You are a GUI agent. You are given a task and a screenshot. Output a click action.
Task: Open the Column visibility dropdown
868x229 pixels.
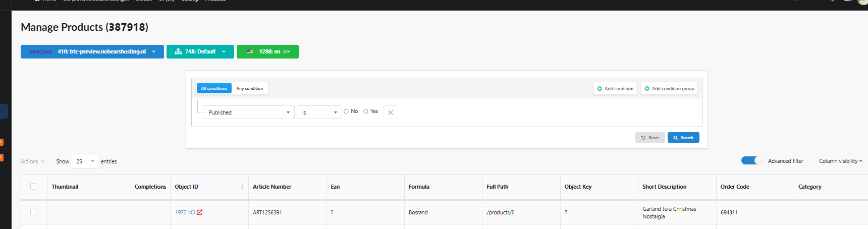(840, 161)
